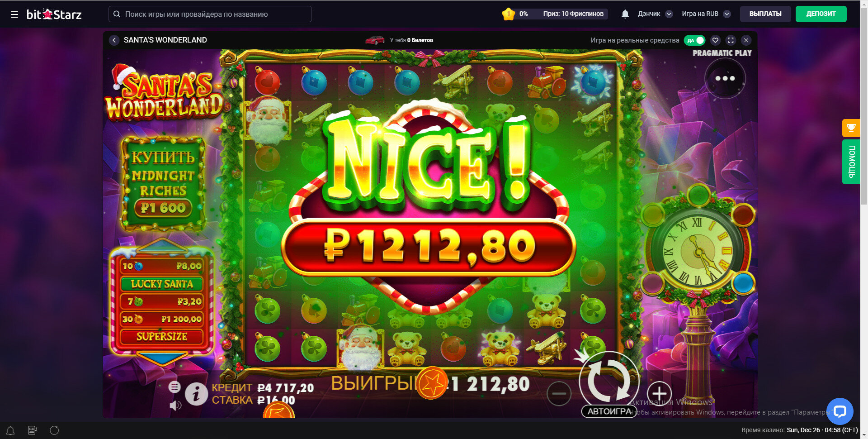The width and height of the screenshot is (868, 439).
Task: Open the hamburger menu beside the BitStarz logo
Action: [14, 14]
